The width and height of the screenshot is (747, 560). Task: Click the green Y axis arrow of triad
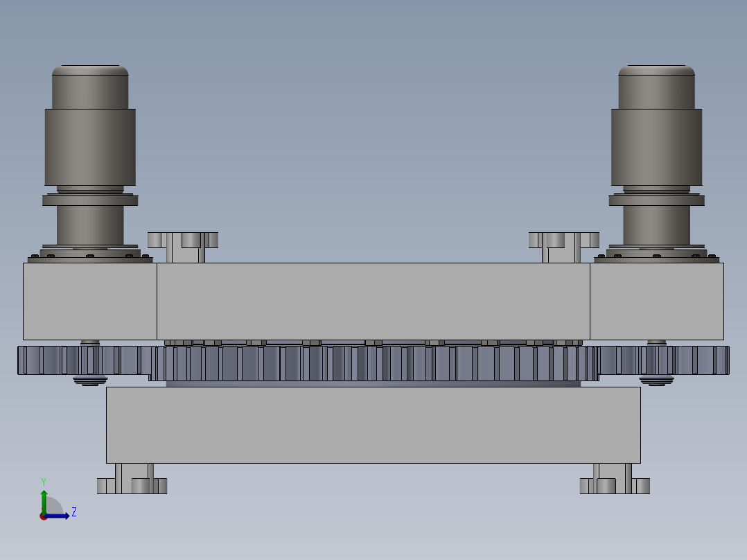pos(44,501)
